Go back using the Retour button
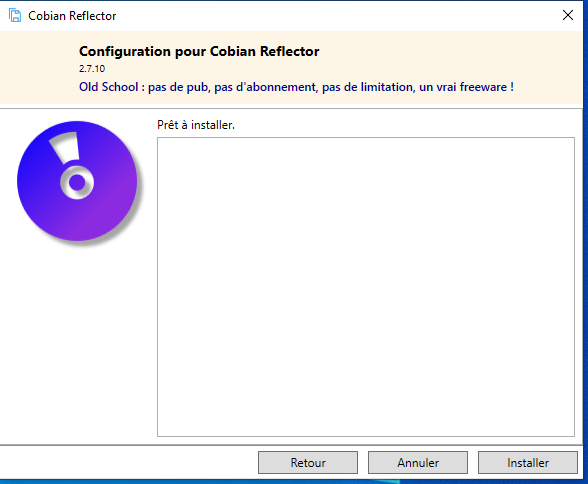Viewport: 588px width, 484px height. [x=308, y=463]
